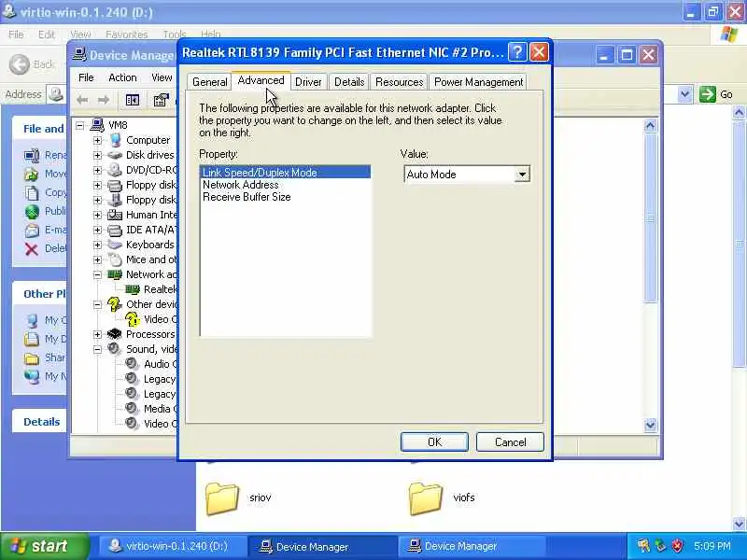Switch to virtio-win-0.1.240 taskbar button
Image resolution: width=747 pixels, height=560 pixels.
coord(173,546)
